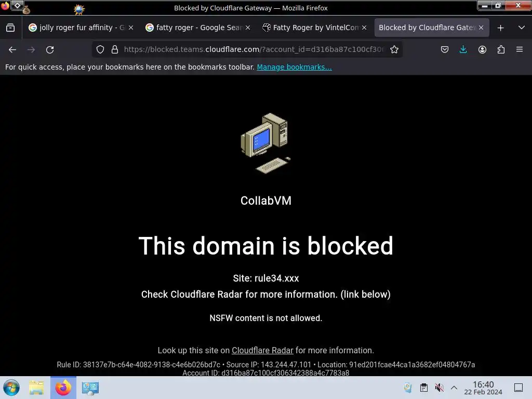Screen dimensions: 532x399
Task: Open a new tab with plus button
Action: [x=500, y=28]
